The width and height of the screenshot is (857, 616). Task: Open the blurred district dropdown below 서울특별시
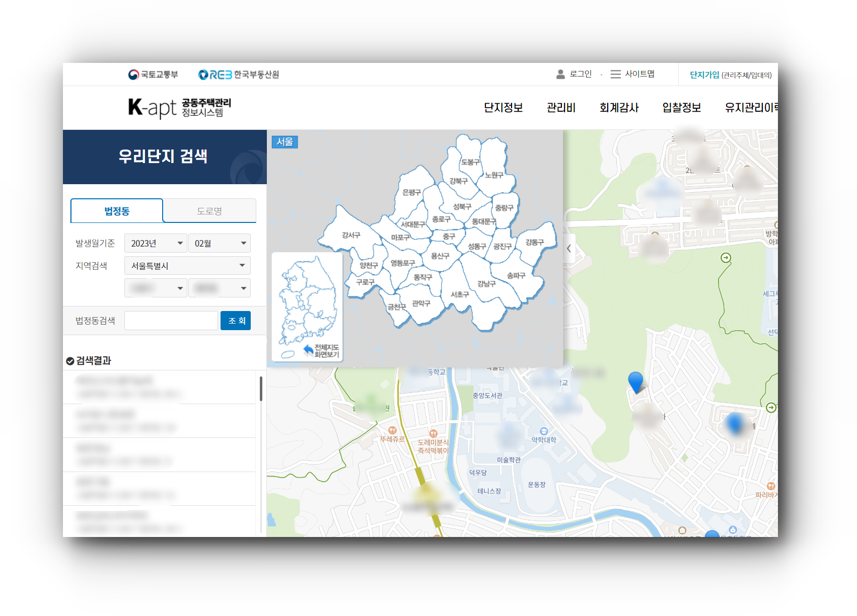coord(156,288)
